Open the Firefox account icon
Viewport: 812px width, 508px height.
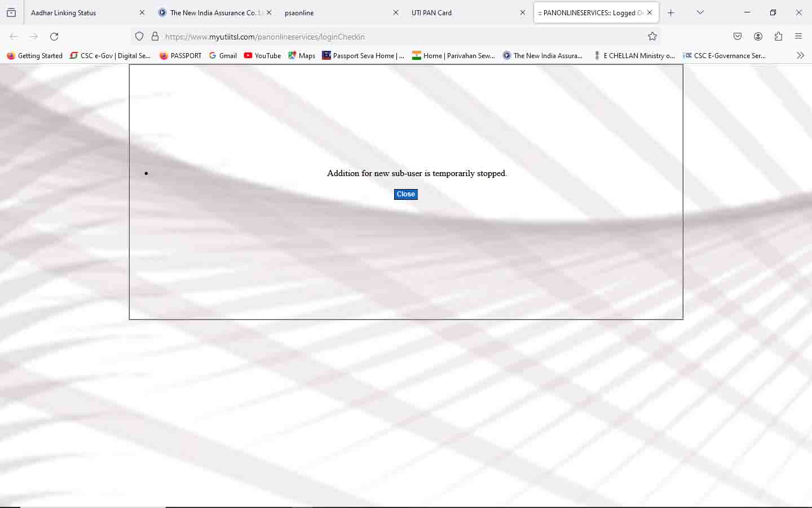[x=758, y=37]
